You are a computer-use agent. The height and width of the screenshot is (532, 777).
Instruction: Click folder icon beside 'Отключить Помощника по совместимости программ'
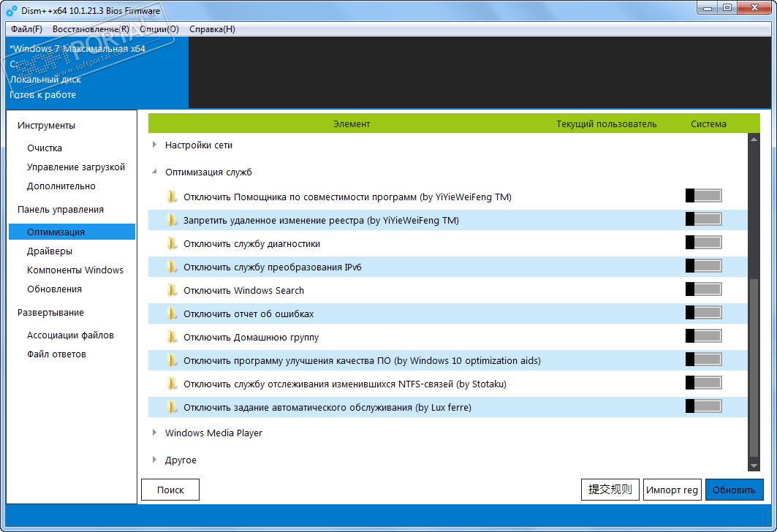coord(172,197)
